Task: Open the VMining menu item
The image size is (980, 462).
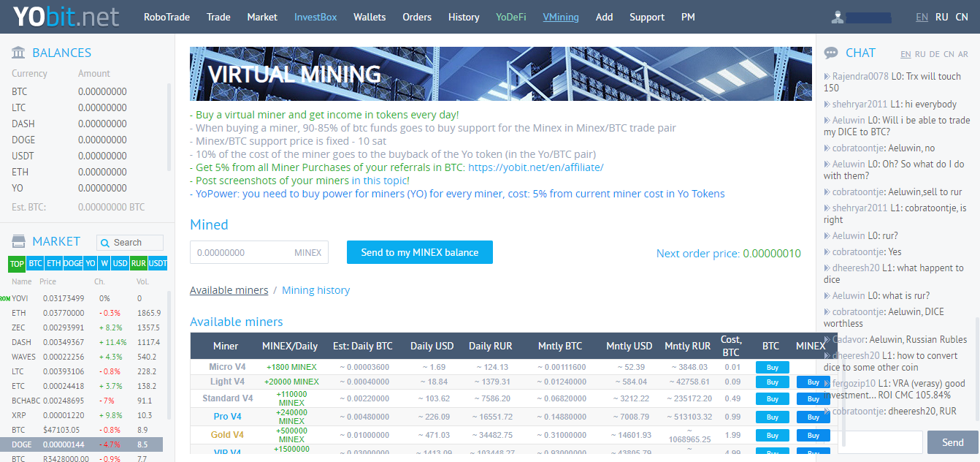Action: (x=560, y=17)
